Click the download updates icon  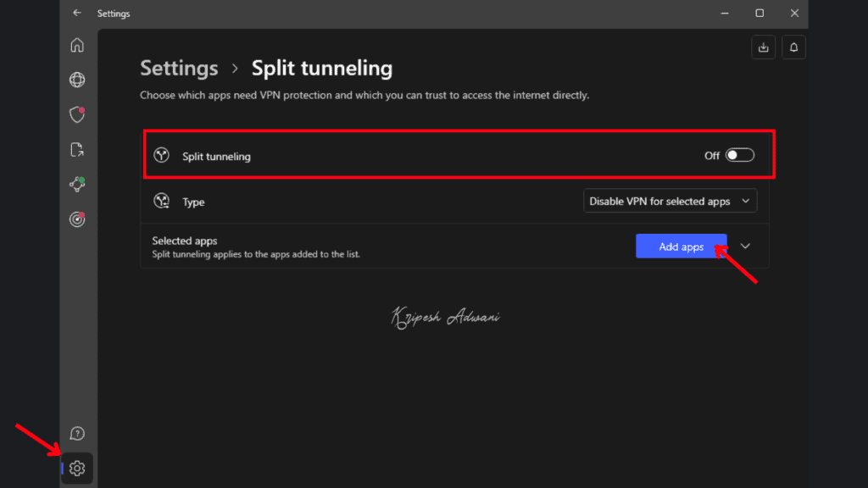tap(763, 47)
